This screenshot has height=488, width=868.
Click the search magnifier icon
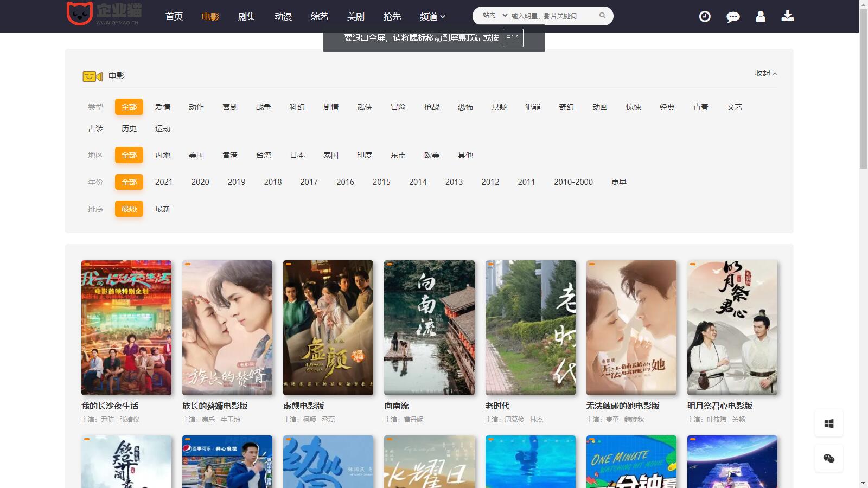coord(602,16)
